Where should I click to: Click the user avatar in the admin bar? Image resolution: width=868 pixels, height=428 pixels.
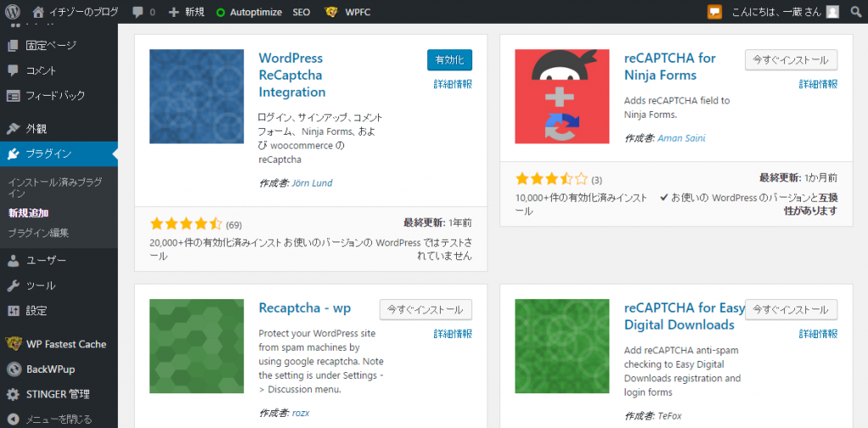pos(832,12)
